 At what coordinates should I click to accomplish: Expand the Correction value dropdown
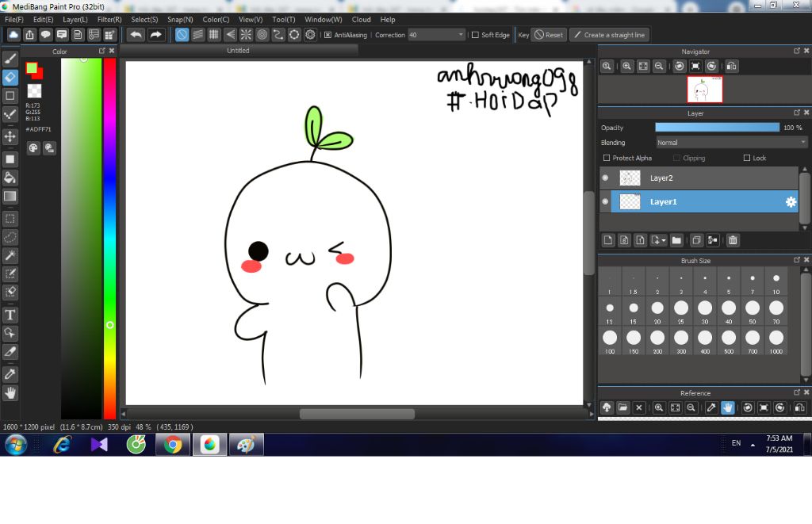point(461,35)
